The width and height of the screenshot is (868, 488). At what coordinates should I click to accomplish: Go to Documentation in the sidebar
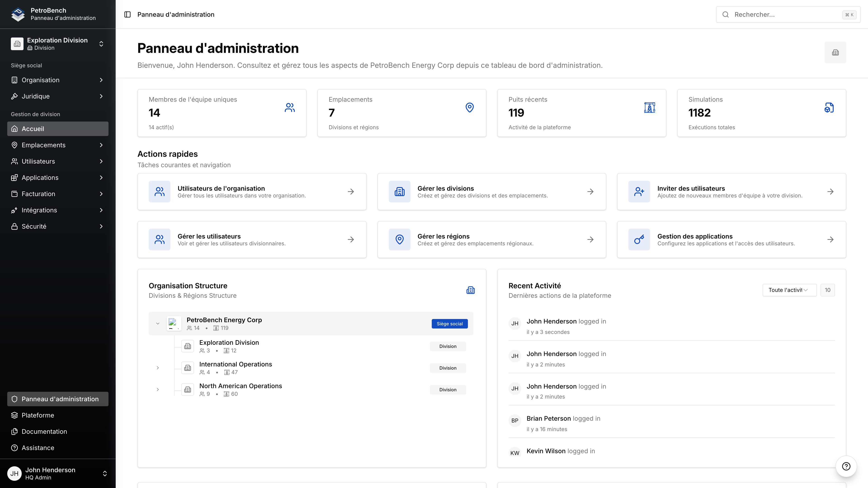click(44, 432)
